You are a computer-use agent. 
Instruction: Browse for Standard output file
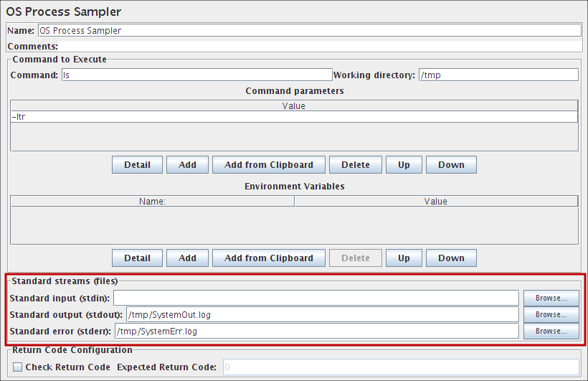pyautogui.click(x=551, y=314)
